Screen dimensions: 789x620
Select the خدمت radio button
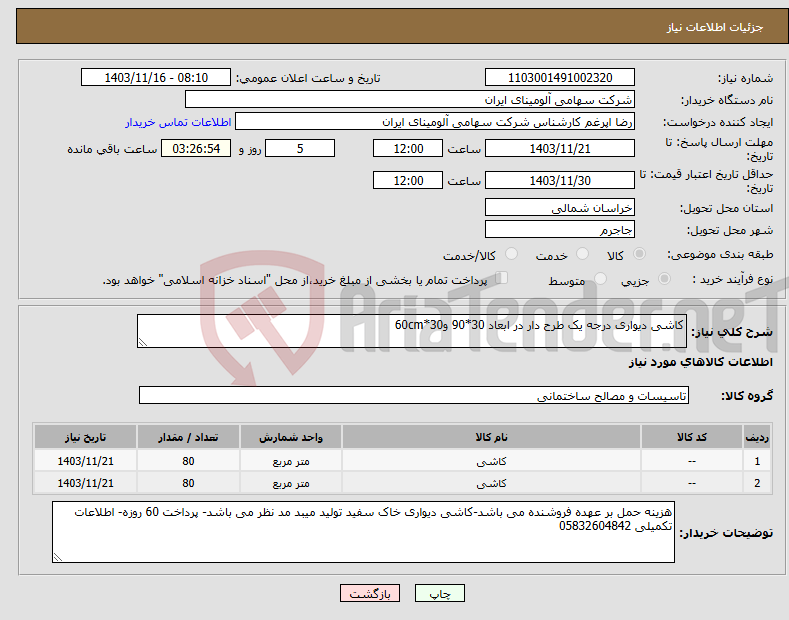[582, 254]
